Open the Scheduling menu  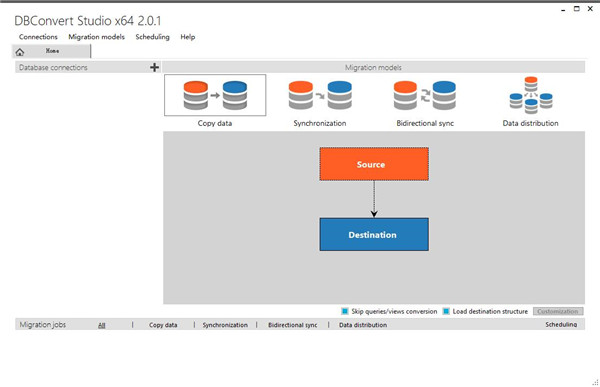(152, 37)
